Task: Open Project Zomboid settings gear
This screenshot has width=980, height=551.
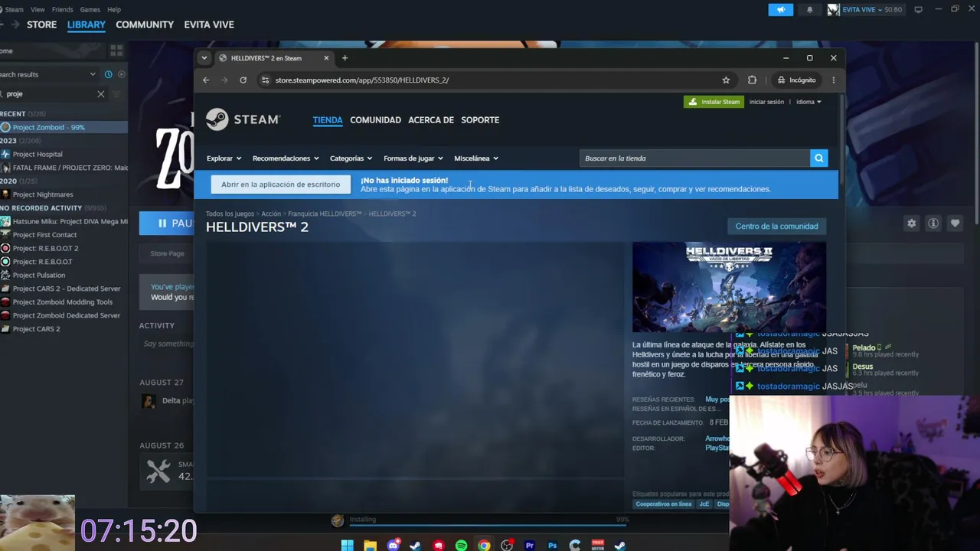Action: coord(911,223)
